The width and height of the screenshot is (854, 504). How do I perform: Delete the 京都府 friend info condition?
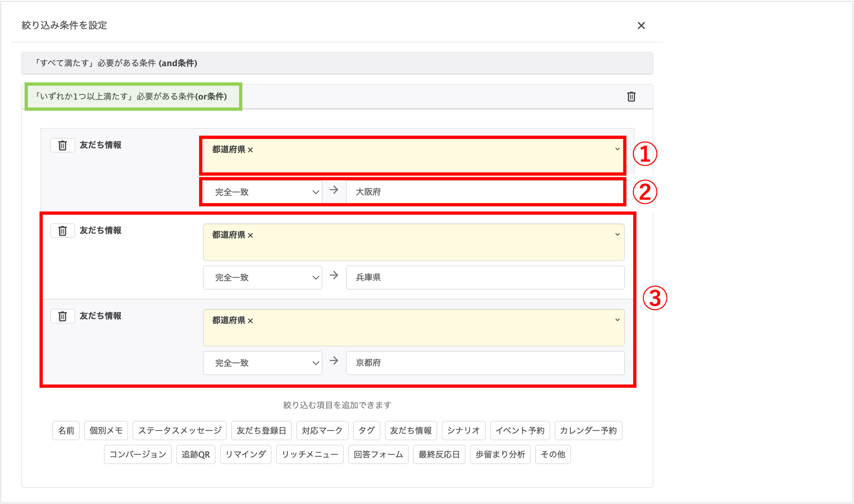pos(63,316)
